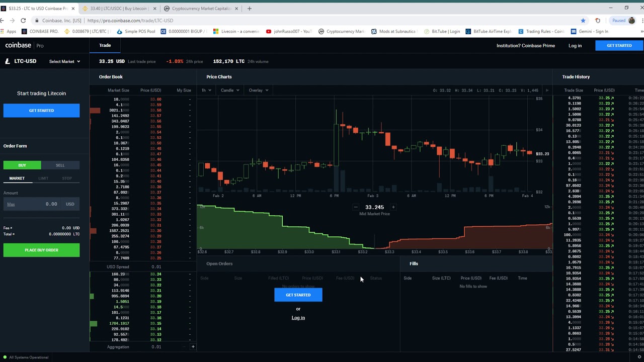Open the Simple POS Pool bookmark
Image resolution: width=644 pixels, height=362 pixels.
(136, 31)
